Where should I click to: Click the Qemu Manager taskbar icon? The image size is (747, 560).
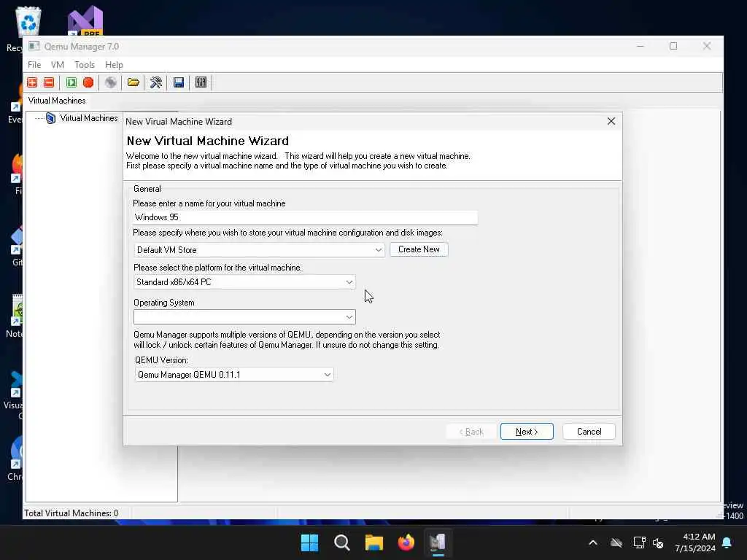pos(438,542)
